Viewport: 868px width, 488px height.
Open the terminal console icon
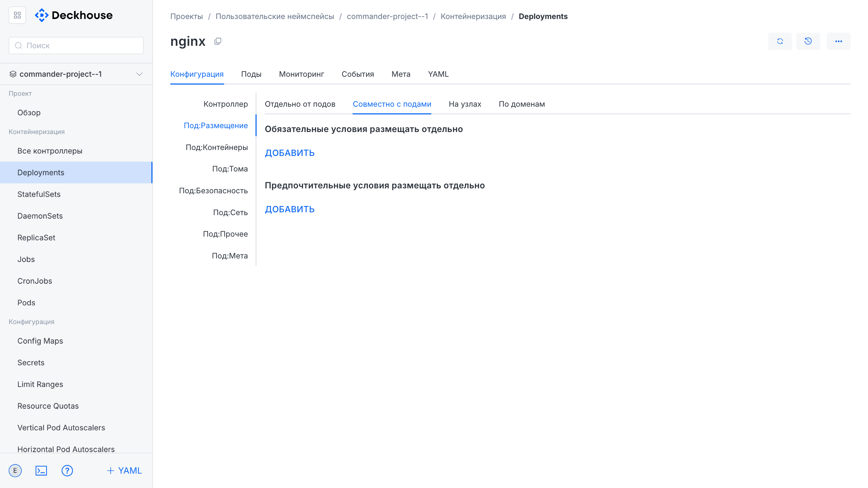(x=41, y=470)
